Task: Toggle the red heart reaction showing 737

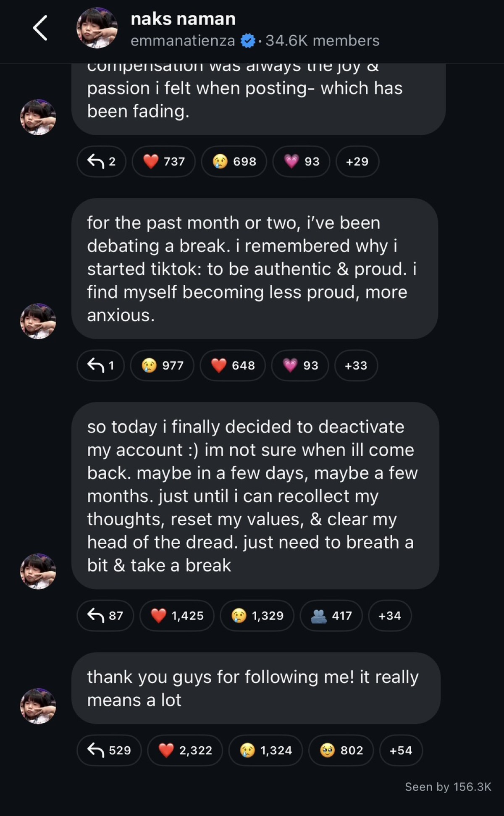Action: tap(164, 161)
